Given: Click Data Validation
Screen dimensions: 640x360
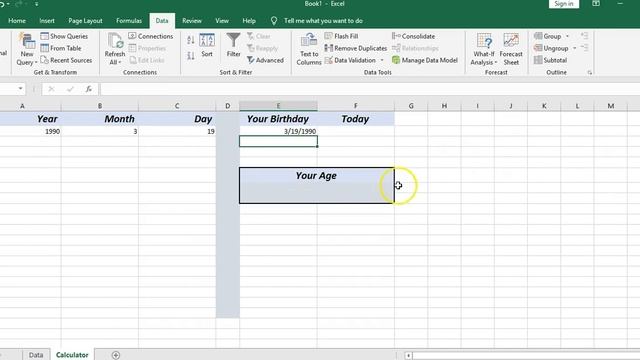Looking at the screenshot, I should pos(350,60).
